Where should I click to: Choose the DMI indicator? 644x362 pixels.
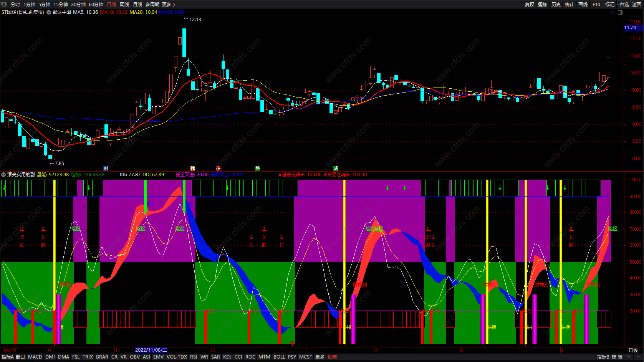[50, 357]
